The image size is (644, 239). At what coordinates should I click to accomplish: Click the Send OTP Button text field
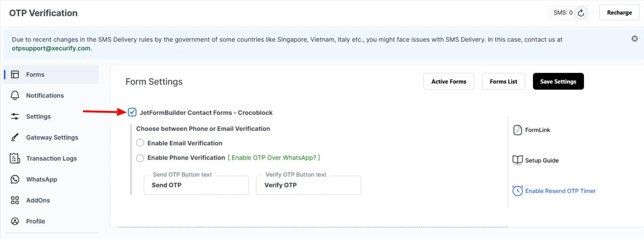(x=196, y=185)
